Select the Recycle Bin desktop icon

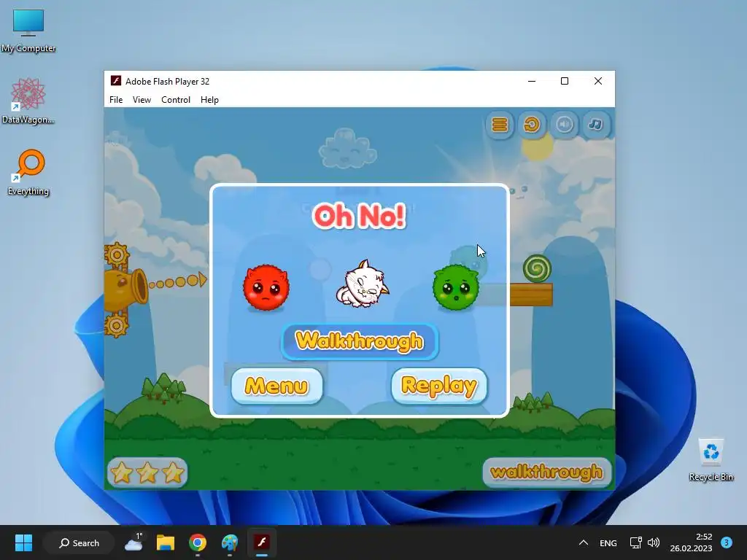coord(711,459)
